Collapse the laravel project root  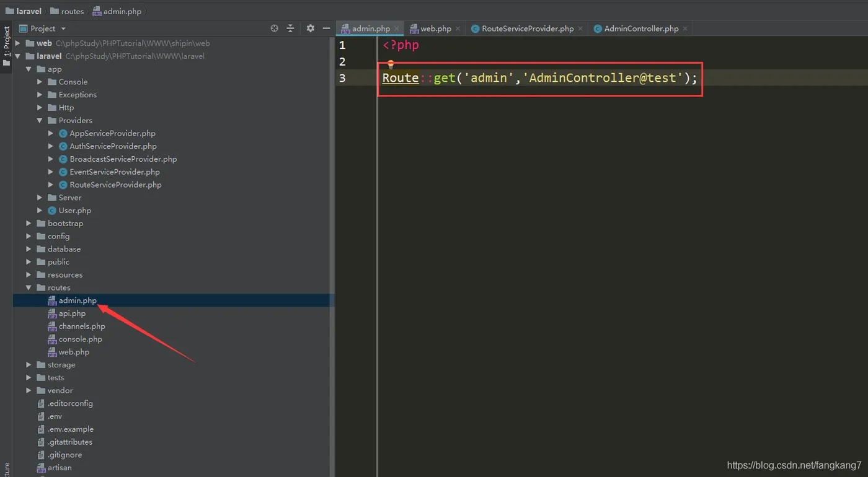tap(18, 56)
